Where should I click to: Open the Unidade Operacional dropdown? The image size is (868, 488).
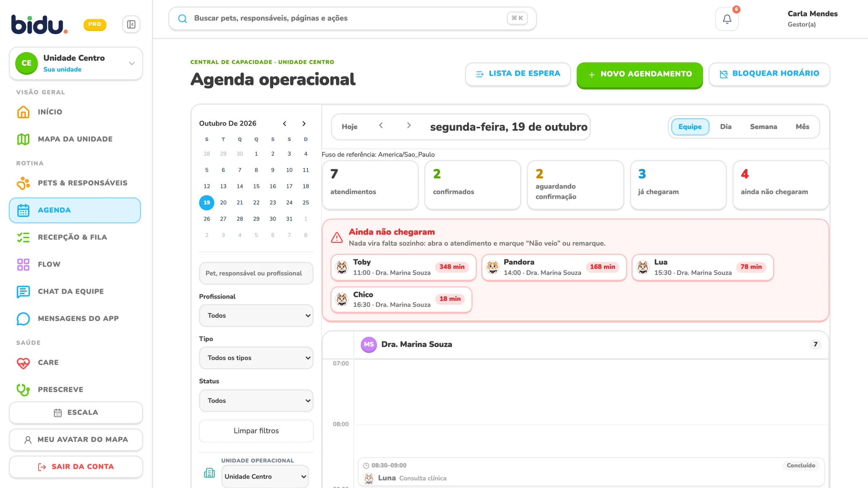pos(265,476)
